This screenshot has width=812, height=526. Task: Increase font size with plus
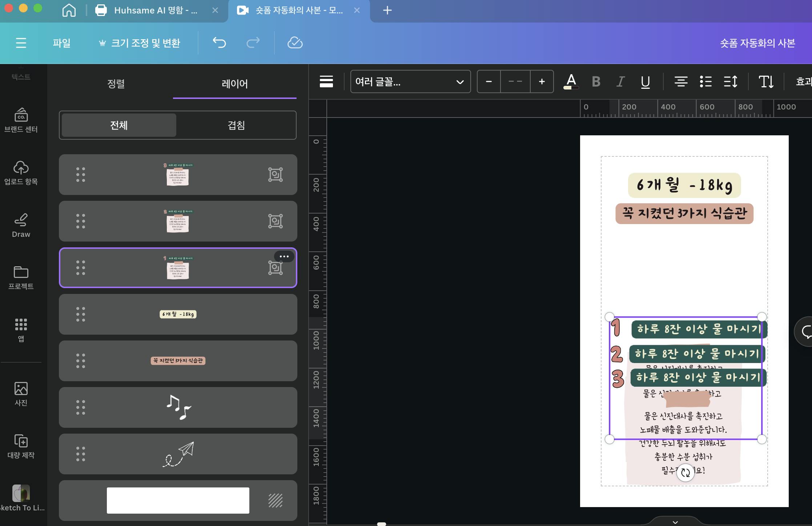point(542,81)
